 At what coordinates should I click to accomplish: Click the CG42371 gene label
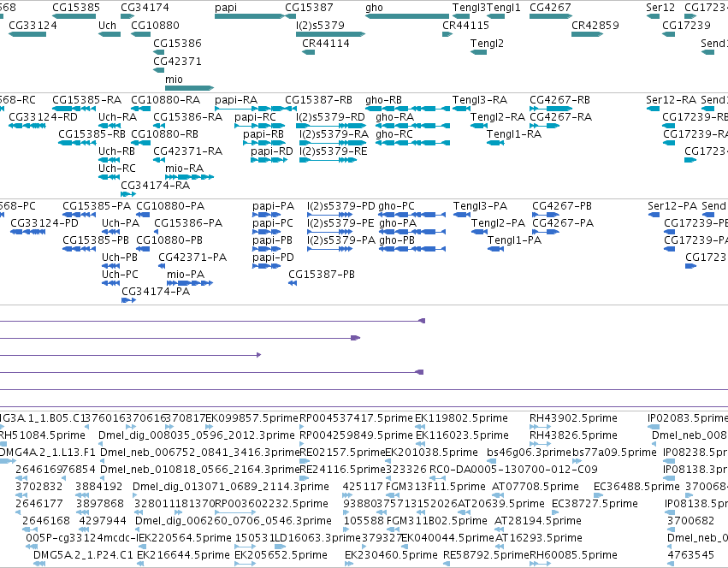point(177,62)
